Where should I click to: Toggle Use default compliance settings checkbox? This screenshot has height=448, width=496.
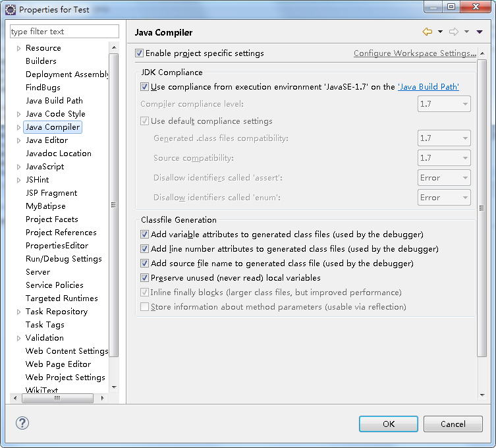pos(144,121)
